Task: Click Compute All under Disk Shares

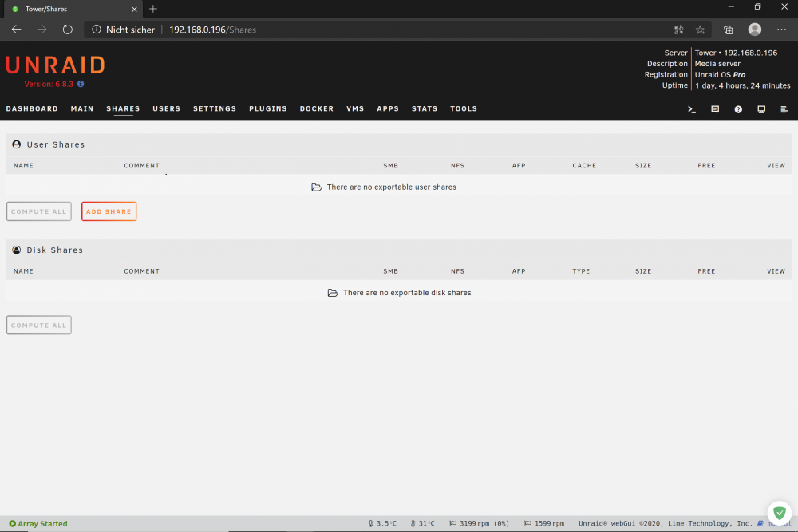Action: [38, 325]
